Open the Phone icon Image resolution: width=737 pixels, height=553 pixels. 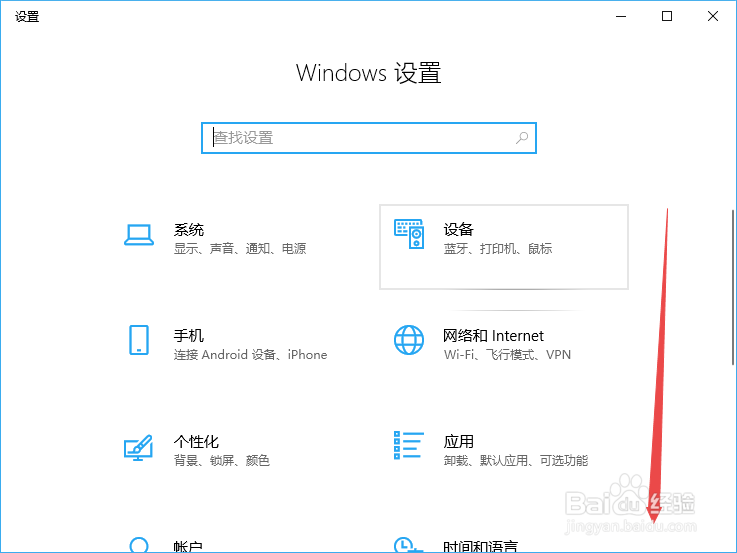139,340
